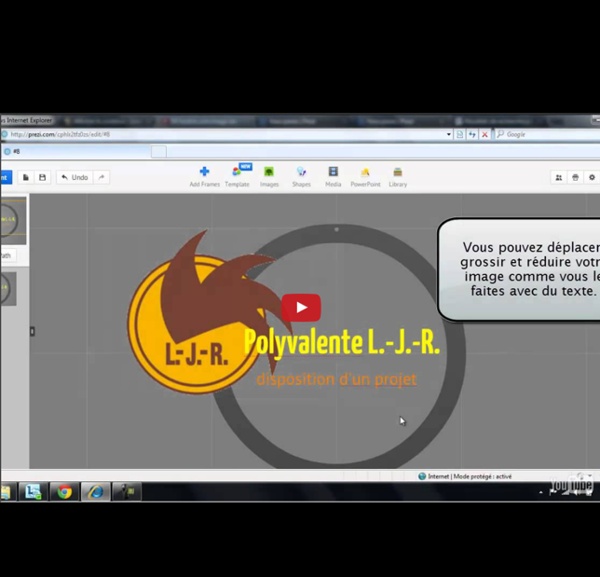Open the collaborators people icon
The image size is (600, 577).
coord(559,177)
